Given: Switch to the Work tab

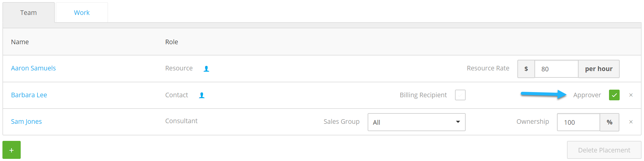Looking at the screenshot, I should click(82, 13).
